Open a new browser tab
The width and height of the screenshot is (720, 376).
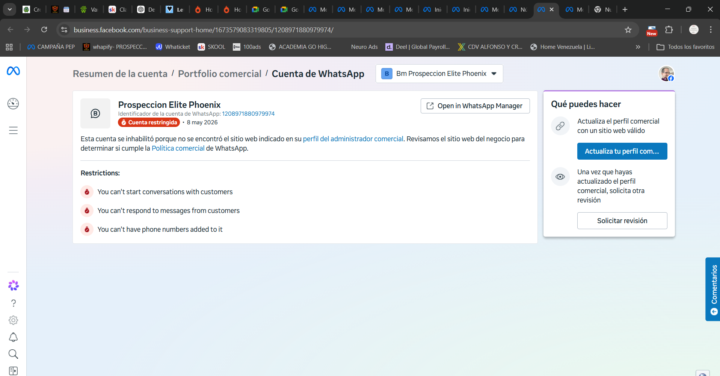624,9
